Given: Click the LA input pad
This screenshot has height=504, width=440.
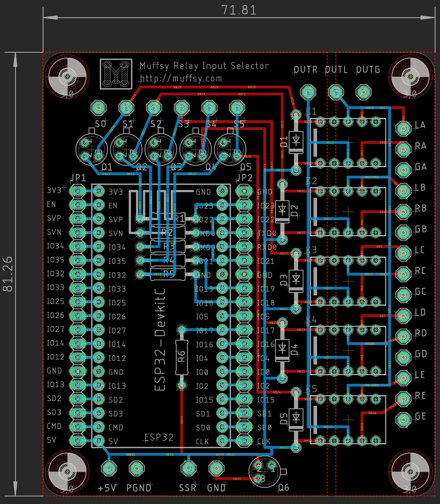Looking at the screenshot, I should [403, 128].
